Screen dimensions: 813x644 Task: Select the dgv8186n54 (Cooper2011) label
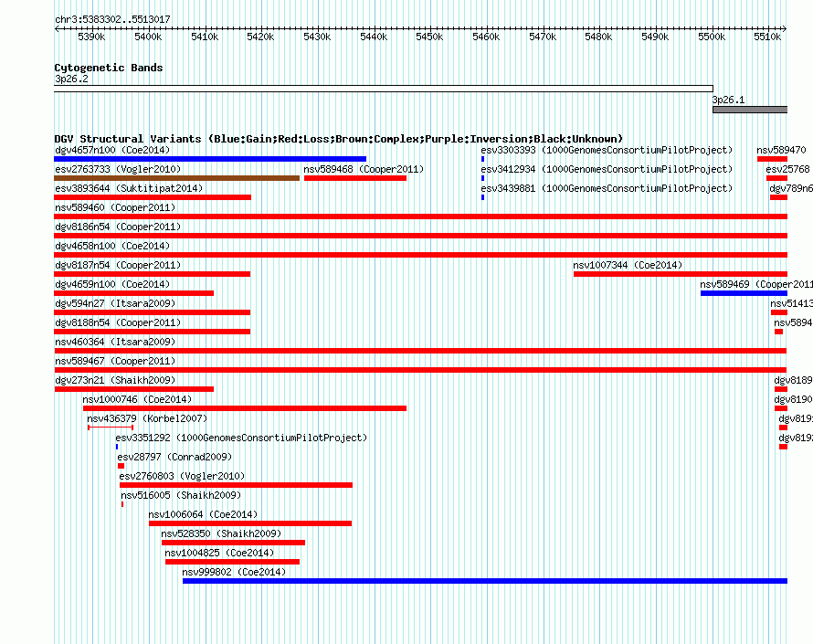[118, 227]
